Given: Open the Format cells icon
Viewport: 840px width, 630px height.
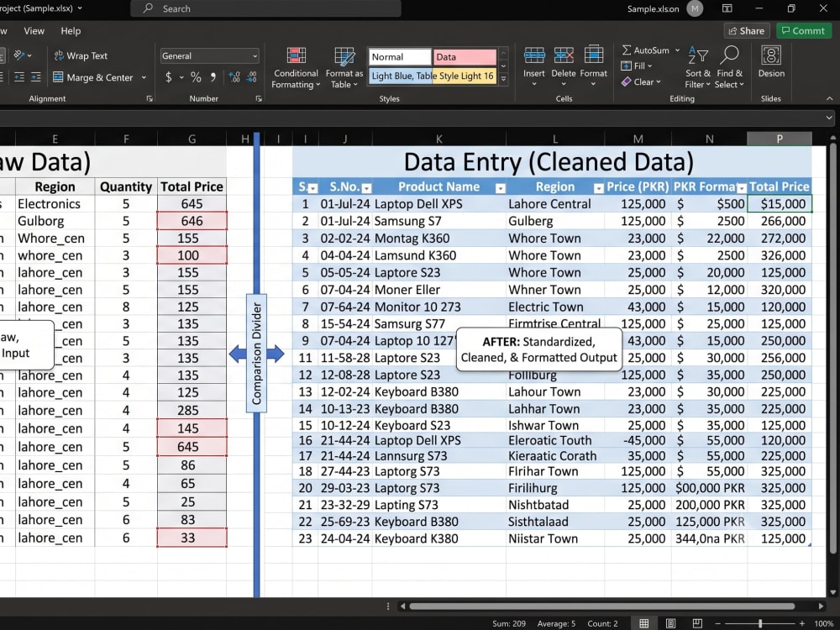Looking at the screenshot, I should click(x=594, y=55).
